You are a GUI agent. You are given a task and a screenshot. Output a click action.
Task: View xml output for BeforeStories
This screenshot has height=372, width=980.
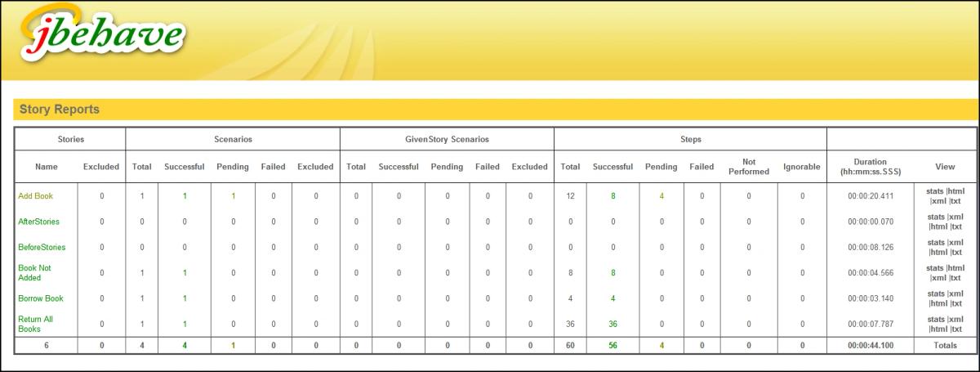(x=955, y=242)
